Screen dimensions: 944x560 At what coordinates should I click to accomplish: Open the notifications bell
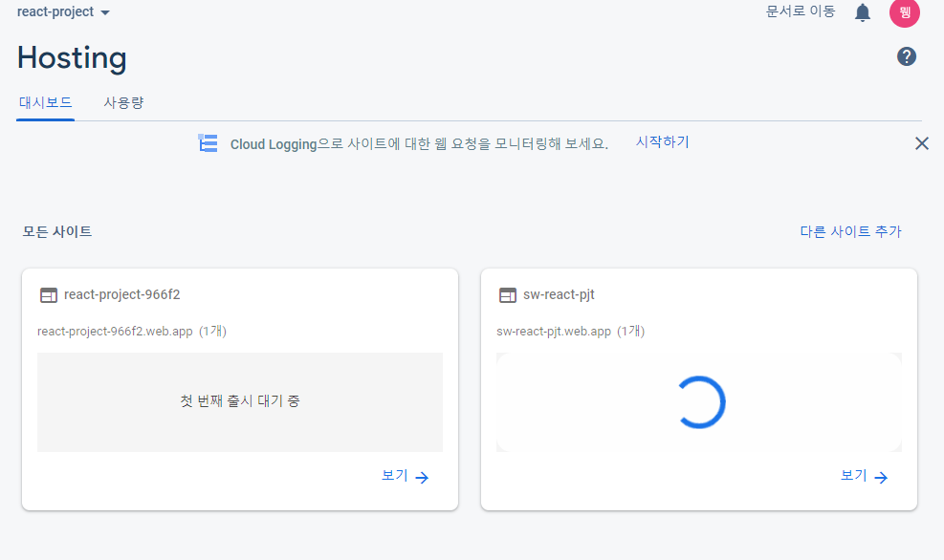(x=863, y=12)
